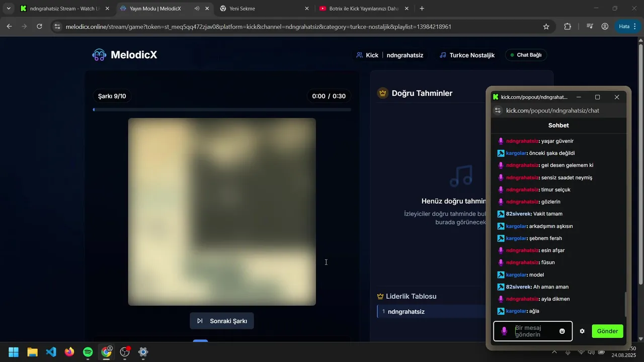Click the MelodicX headphone logo
The height and width of the screenshot is (362, 644).
(x=99, y=55)
